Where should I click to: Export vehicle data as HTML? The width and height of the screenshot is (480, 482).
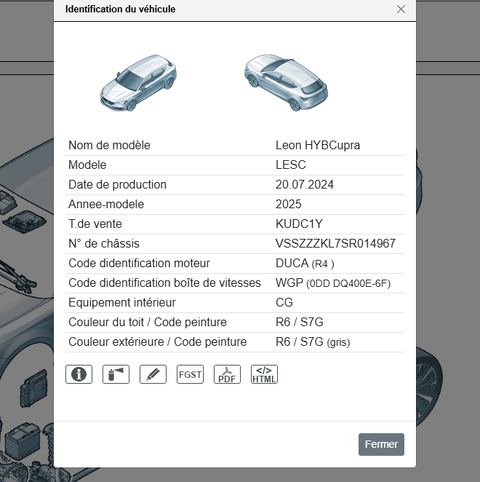click(x=264, y=374)
